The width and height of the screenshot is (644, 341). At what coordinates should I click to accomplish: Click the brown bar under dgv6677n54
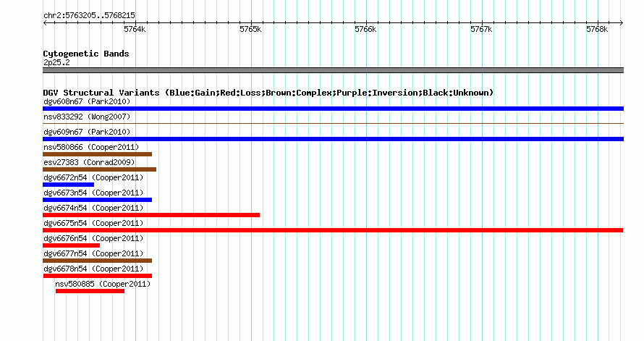(98, 261)
